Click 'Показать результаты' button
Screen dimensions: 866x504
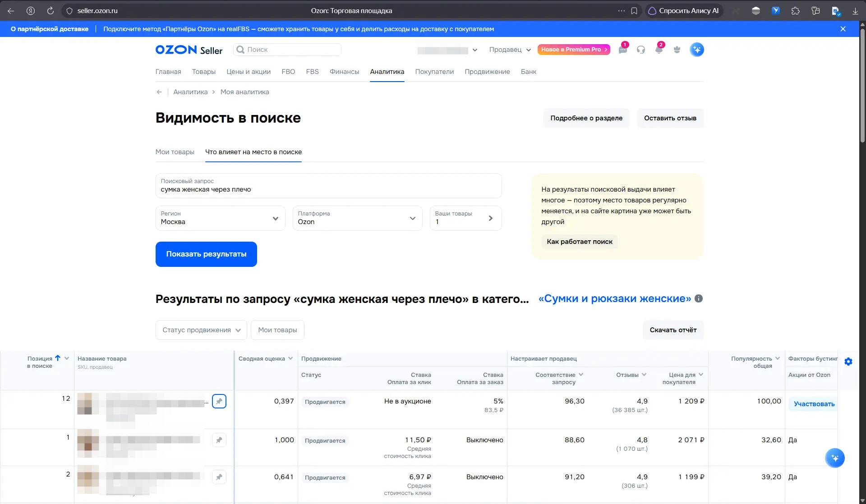(206, 254)
